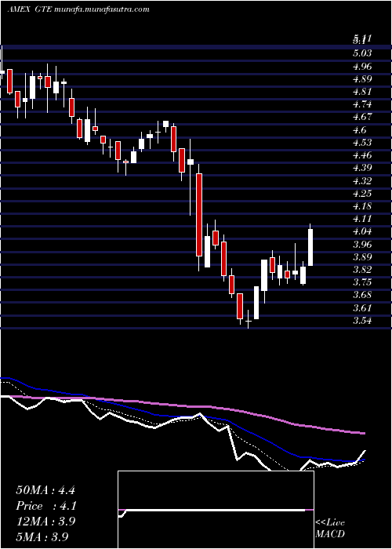Click the 4.04 price axis label

(362, 231)
